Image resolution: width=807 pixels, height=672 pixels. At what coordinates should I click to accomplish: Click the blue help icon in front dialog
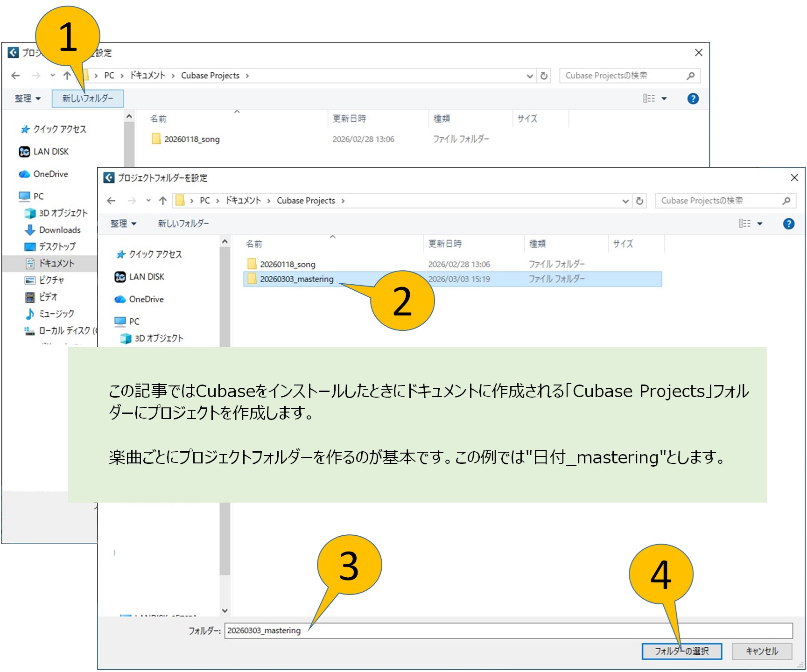click(x=788, y=224)
